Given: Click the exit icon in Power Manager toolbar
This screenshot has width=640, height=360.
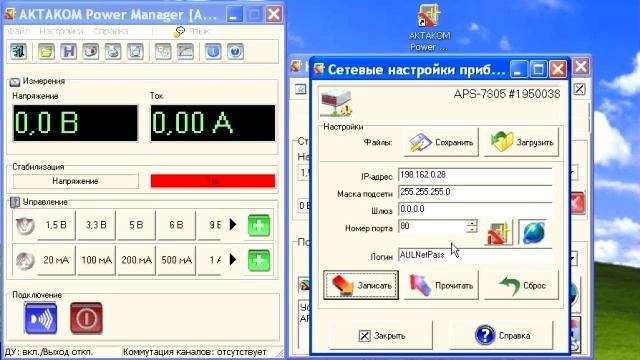Looking at the screenshot, I should tap(18, 51).
